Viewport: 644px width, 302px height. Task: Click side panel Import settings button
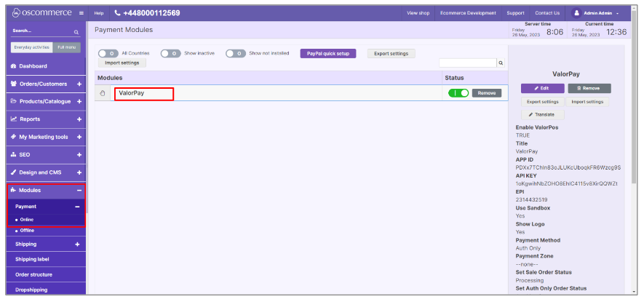pyautogui.click(x=587, y=102)
